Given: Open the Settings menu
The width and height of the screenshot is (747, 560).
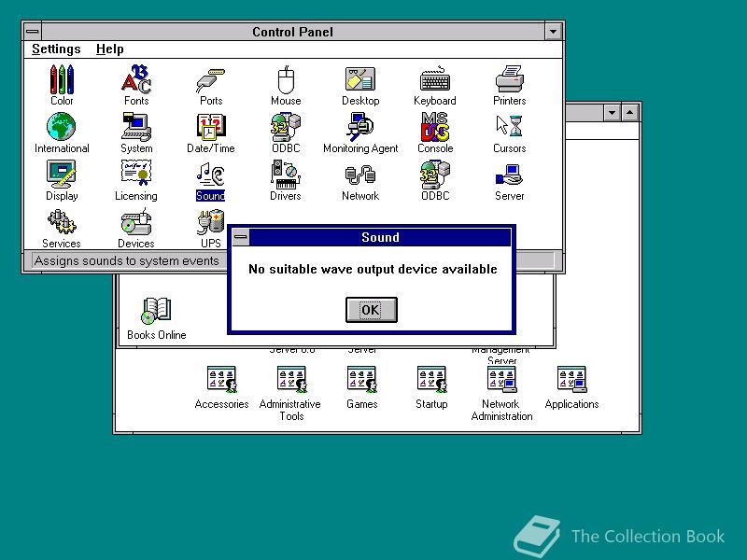Looking at the screenshot, I should coord(56,49).
